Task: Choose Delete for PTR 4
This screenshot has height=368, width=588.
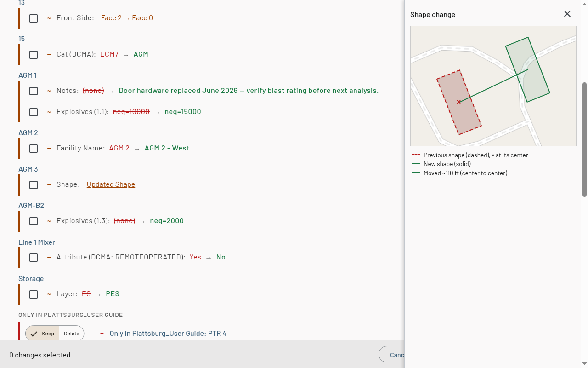Action: (x=71, y=333)
